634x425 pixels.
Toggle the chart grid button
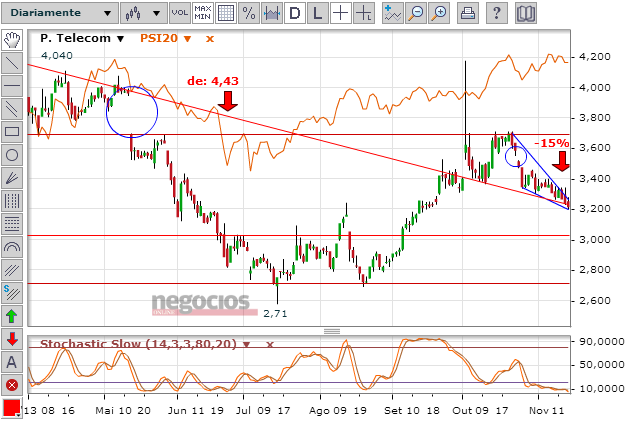226,13
